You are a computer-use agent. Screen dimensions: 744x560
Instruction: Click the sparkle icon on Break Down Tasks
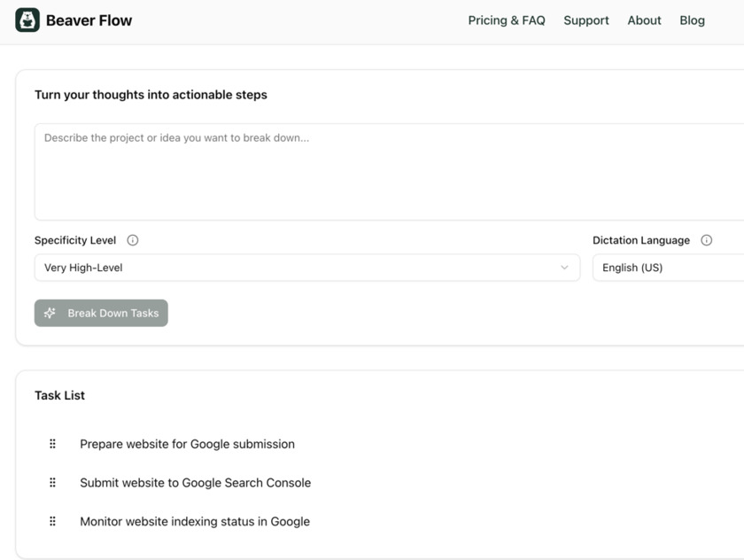pyautogui.click(x=50, y=313)
